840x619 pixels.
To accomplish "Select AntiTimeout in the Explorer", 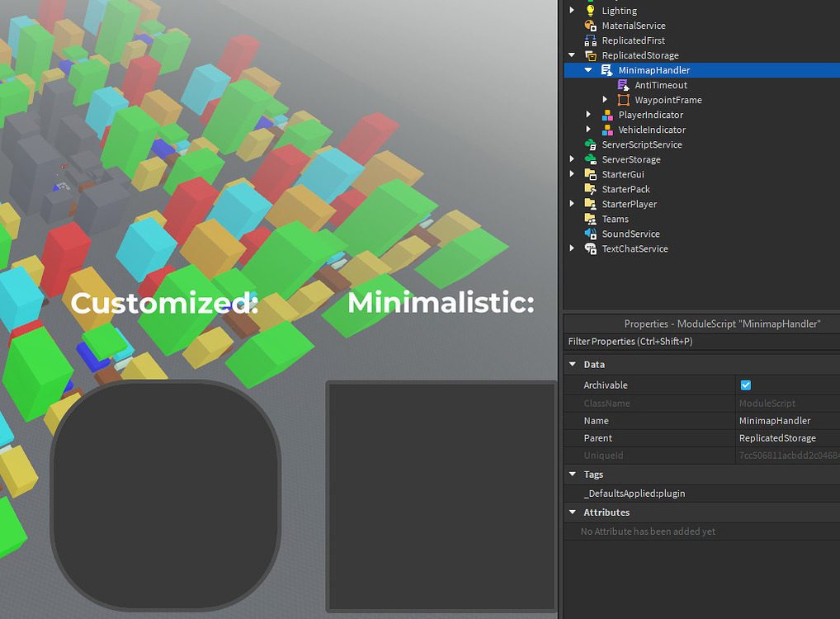I will (x=661, y=85).
